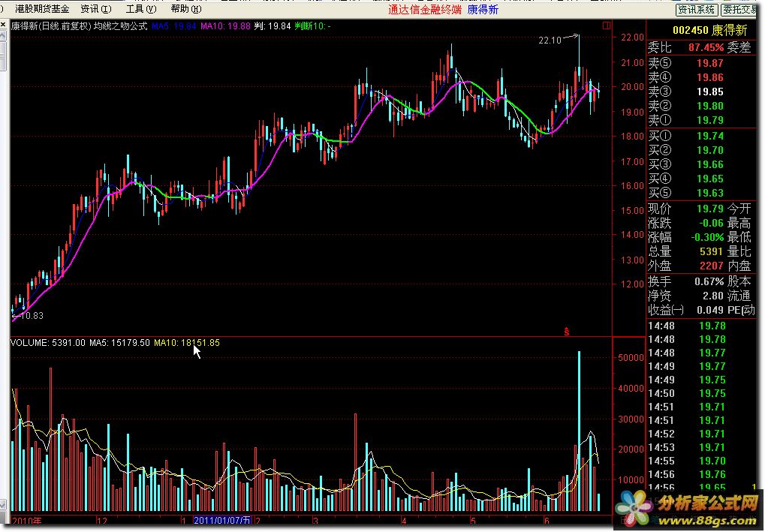Click the 康得新(日线.前复权) chart title
765x532 pixels.
[51, 26]
